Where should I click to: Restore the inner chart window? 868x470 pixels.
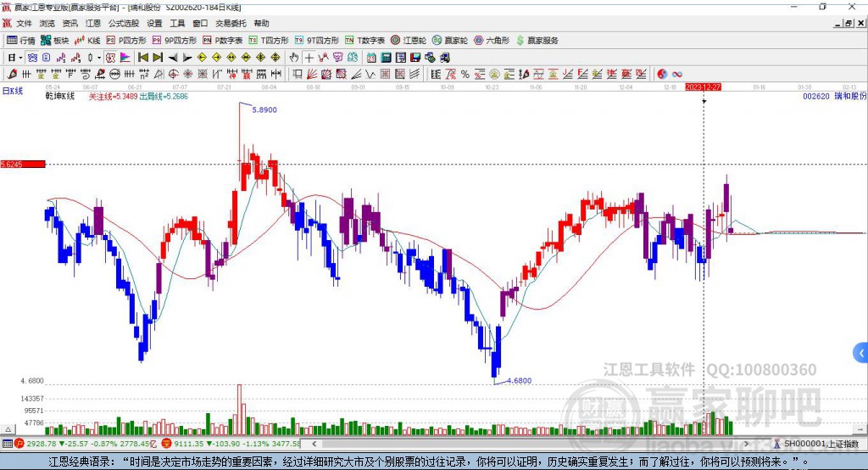point(849,23)
